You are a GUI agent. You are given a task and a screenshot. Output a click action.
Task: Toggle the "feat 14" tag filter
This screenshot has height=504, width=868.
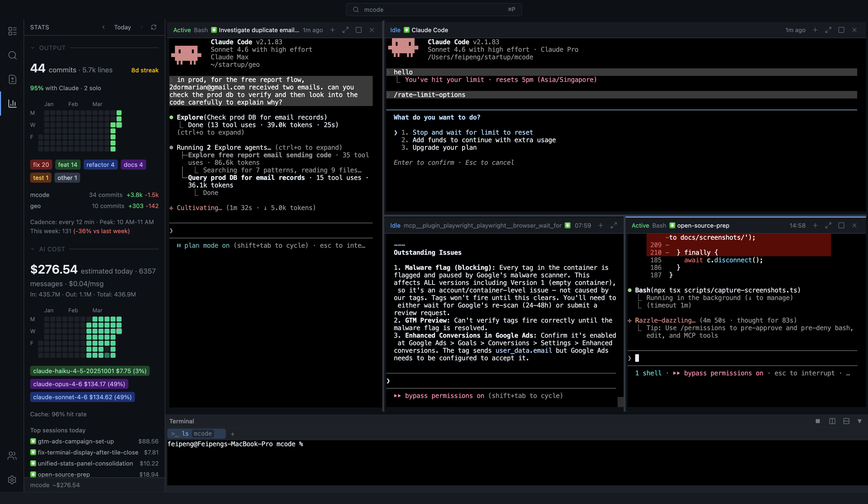(68, 165)
